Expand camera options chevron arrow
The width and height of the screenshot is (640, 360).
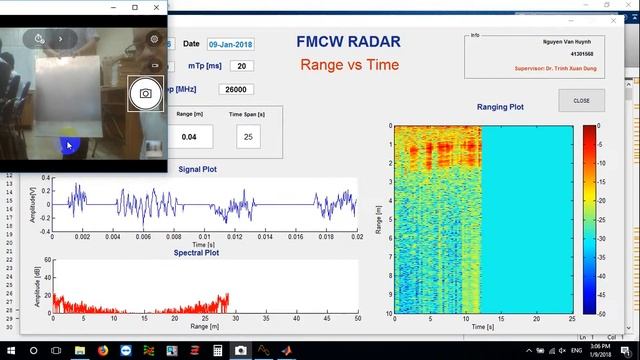[x=60, y=39]
